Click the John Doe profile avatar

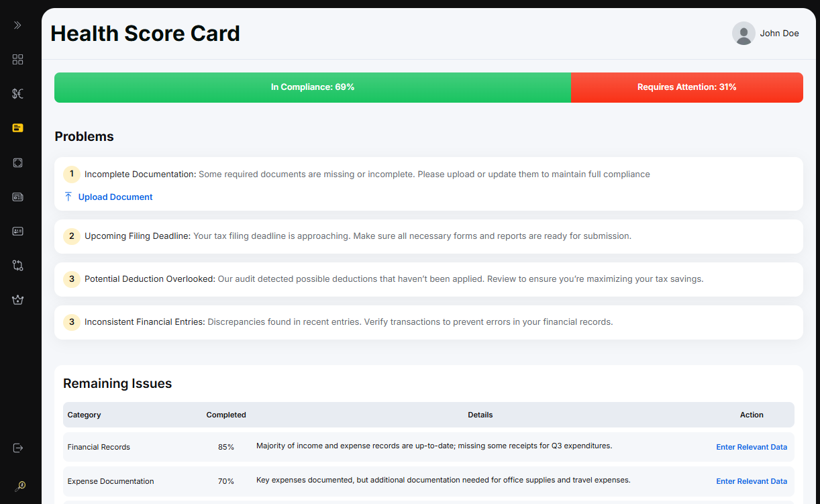coord(744,34)
